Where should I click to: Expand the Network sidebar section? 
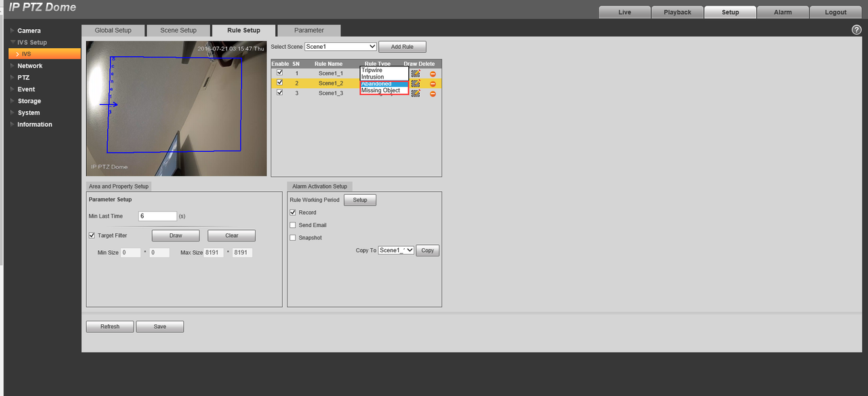(x=30, y=66)
